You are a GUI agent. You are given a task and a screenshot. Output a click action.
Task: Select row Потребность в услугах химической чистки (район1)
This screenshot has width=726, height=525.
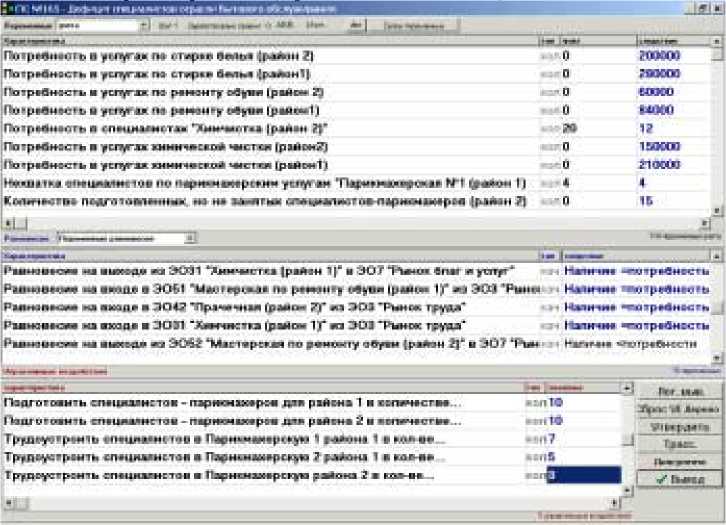click(356, 165)
